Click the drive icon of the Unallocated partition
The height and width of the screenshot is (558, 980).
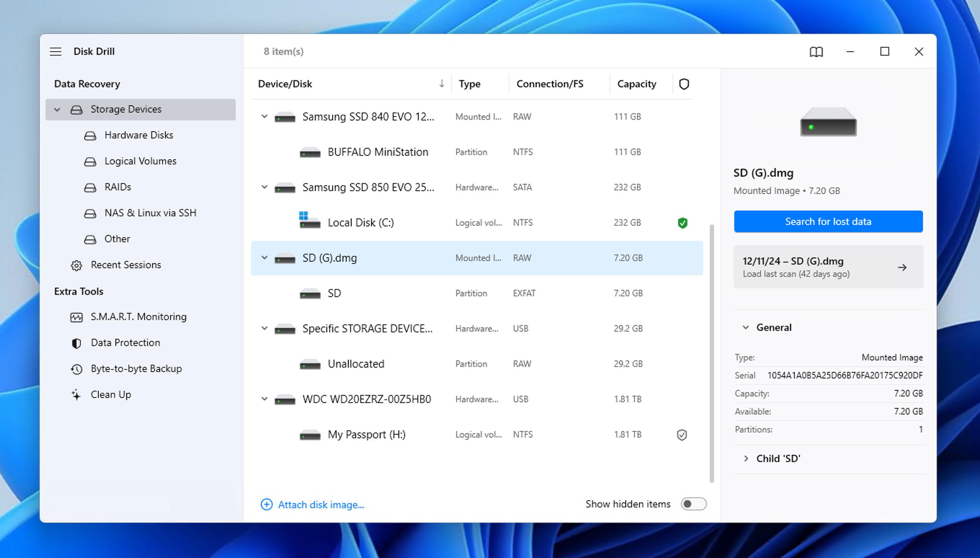click(x=310, y=364)
